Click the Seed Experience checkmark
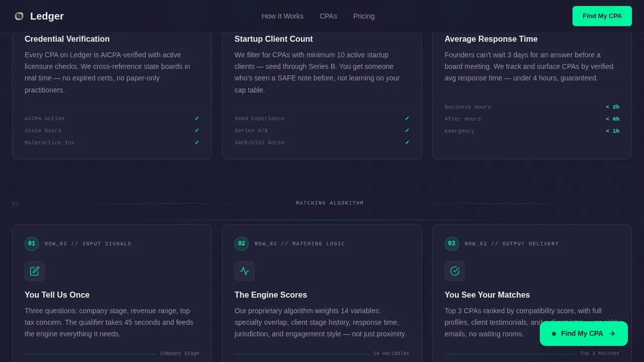 pos(407,119)
